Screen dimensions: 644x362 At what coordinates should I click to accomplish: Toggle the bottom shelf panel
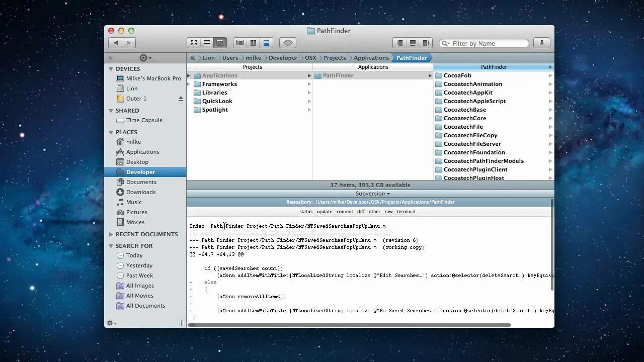click(x=413, y=43)
